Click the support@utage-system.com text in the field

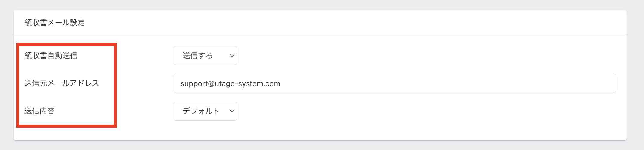point(230,83)
